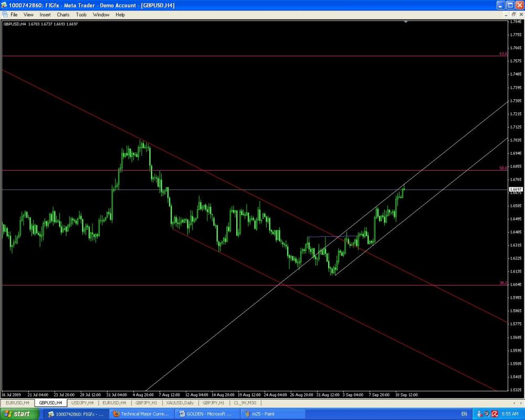Open the Charts menu
This screenshot has height=420, width=525.
[x=63, y=15]
